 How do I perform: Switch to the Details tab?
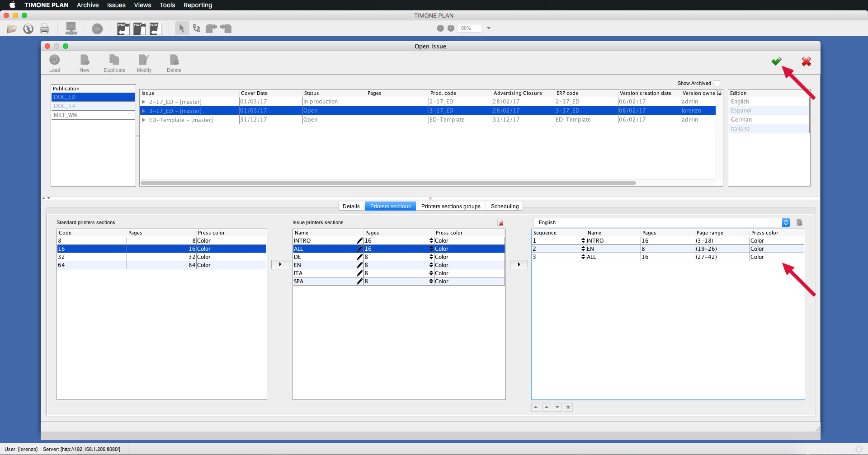351,206
